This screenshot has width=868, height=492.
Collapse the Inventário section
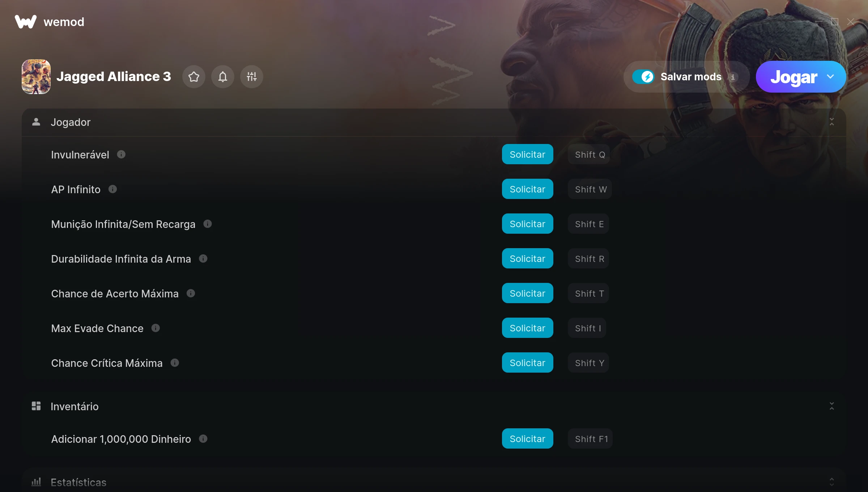click(832, 406)
